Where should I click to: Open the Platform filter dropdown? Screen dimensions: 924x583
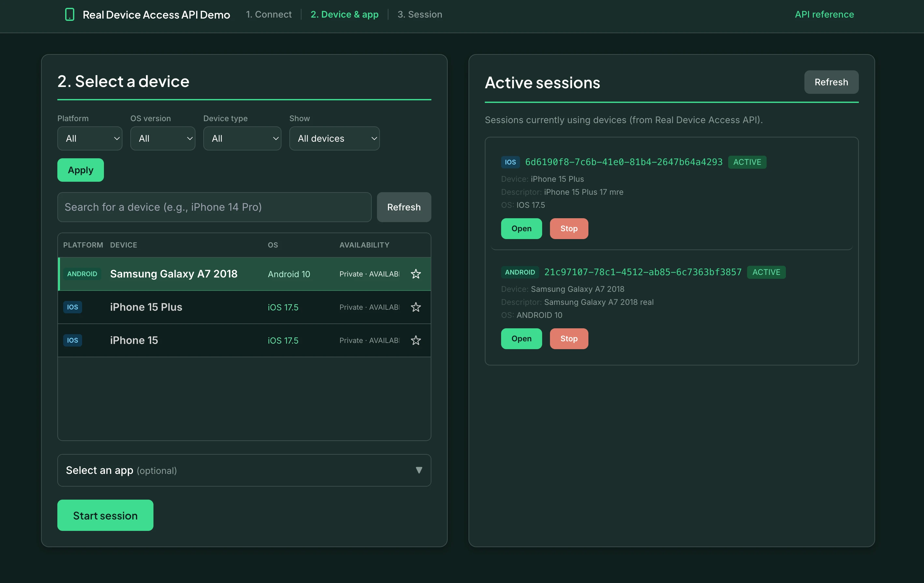90,138
